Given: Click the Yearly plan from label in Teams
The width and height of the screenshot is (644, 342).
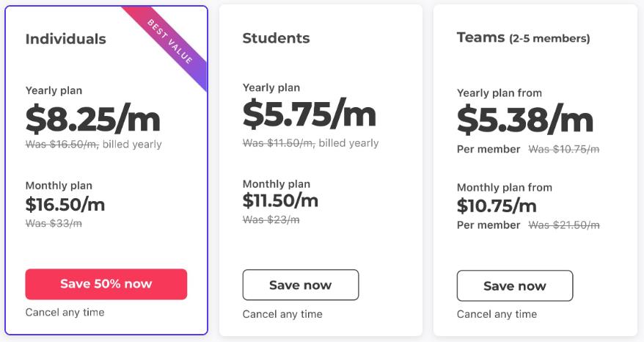Looking at the screenshot, I should point(499,93).
